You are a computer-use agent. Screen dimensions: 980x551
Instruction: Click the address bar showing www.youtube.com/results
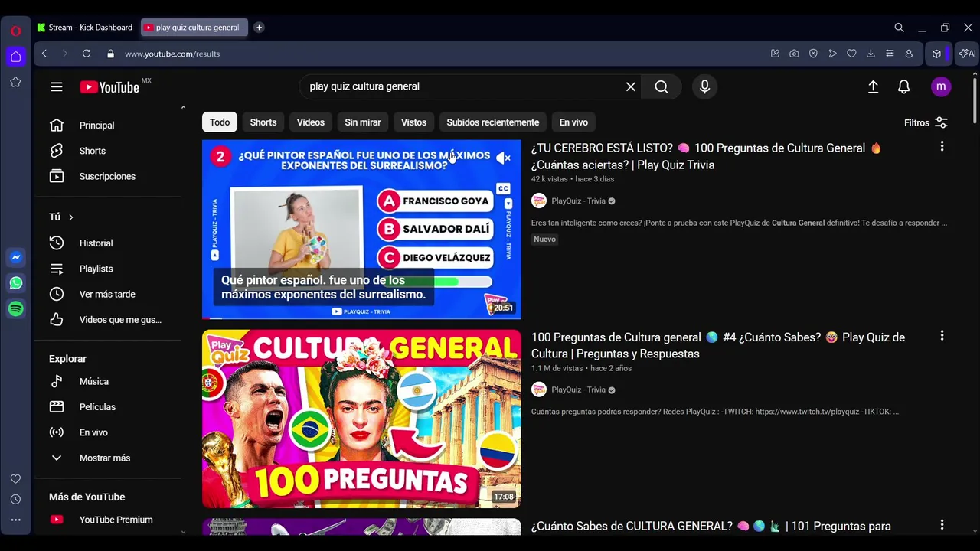[x=172, y=54]
